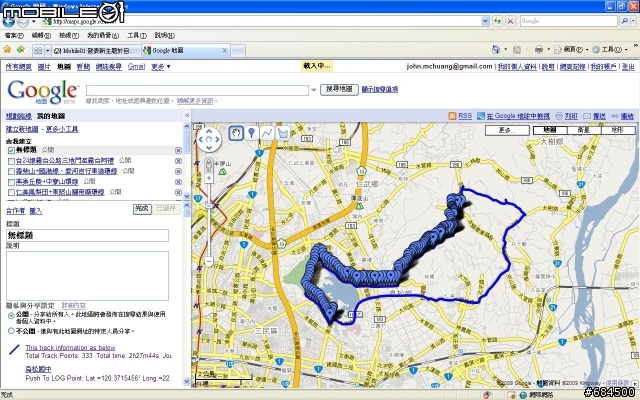640x400 pixels.
Task: Open the 編輯(E) menu
Action: (x=41, y=36)
